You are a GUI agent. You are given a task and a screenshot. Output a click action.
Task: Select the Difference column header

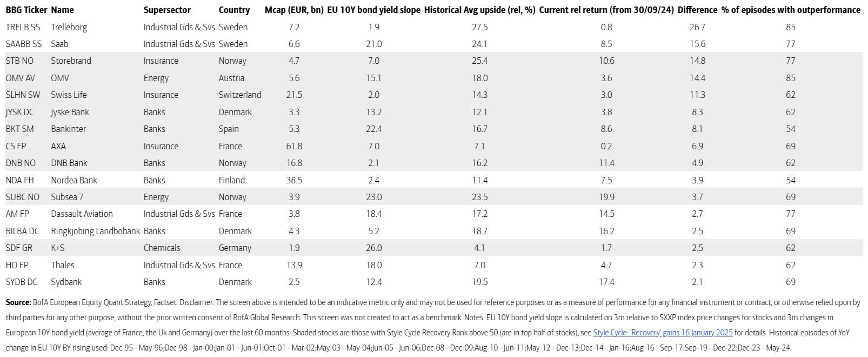[697, 10]
